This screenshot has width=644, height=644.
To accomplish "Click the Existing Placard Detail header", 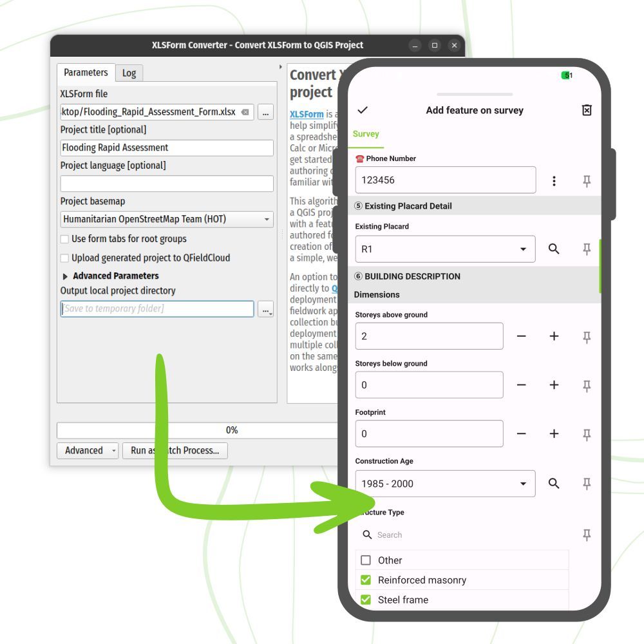I will pos(475,206).
